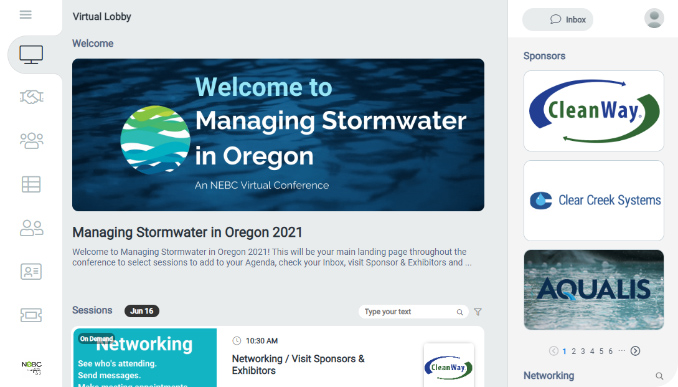Click the On Demand badge
Viewport: 678px width, 387px height.
pos(96,339)
